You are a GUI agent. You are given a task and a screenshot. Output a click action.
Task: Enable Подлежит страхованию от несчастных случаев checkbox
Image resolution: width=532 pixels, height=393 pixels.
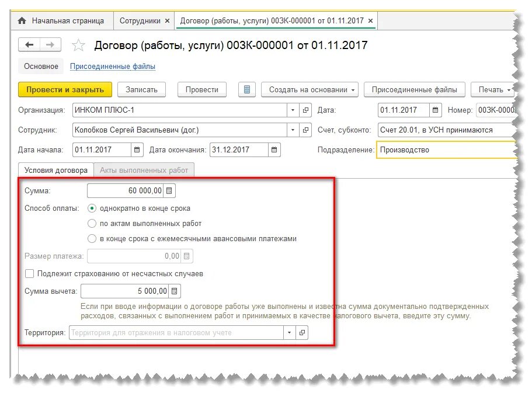tap(30, 273)
